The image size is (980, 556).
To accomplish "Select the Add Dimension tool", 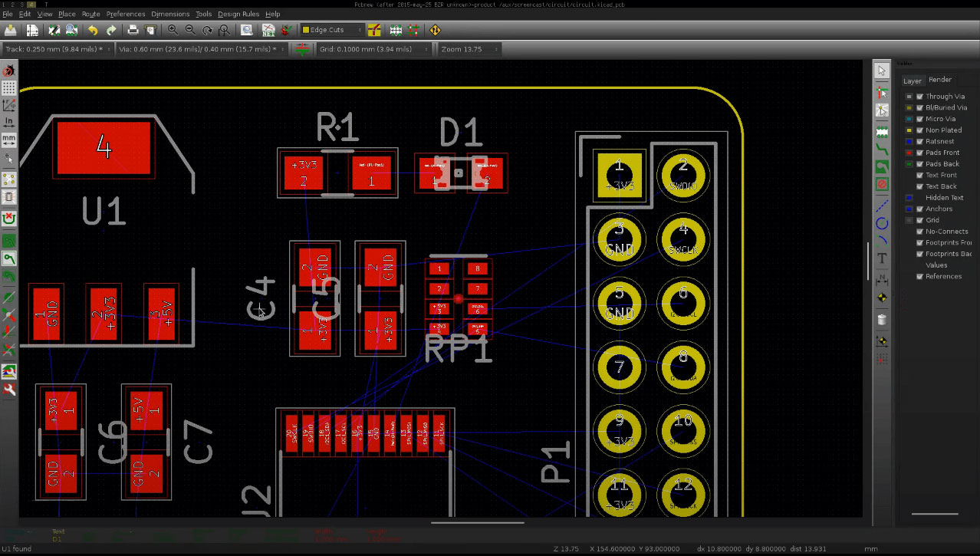I will (x=882, y=278).
